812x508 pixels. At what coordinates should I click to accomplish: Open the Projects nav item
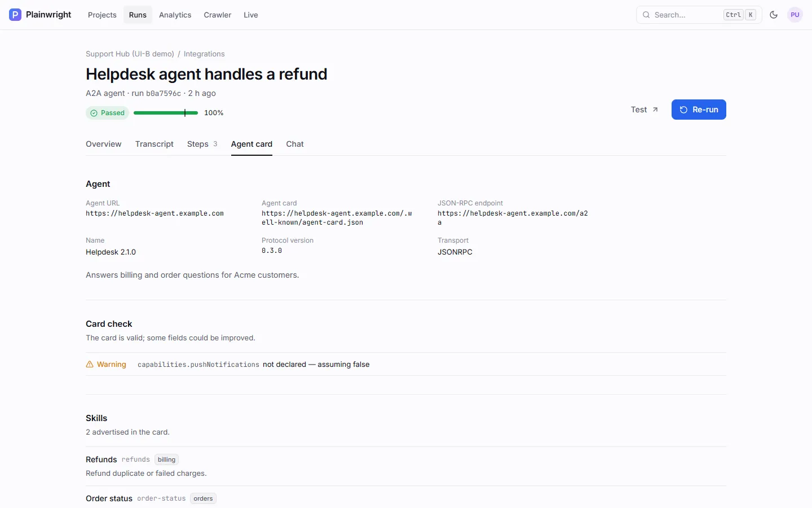(x=102, y=15)
